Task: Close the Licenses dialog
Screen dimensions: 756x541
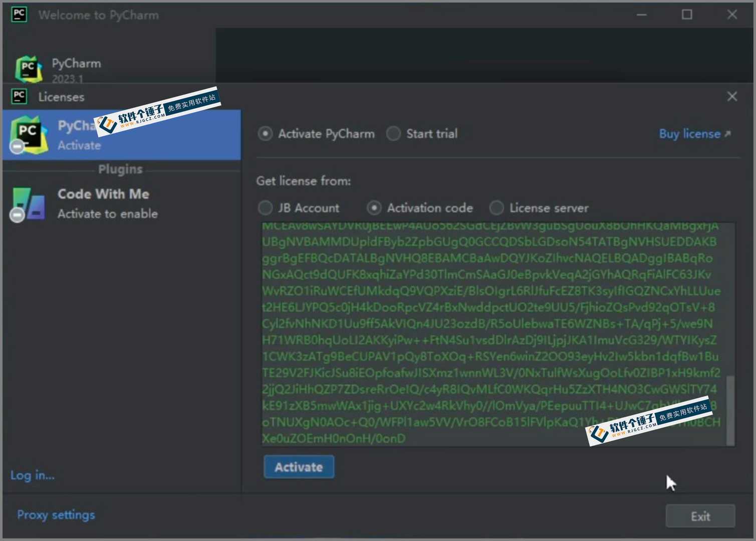Action: [732, 96]
